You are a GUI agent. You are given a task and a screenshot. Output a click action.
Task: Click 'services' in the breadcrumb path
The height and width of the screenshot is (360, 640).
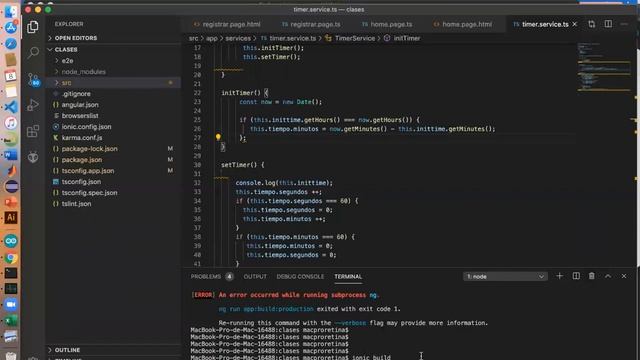click(x=238, y=38)
